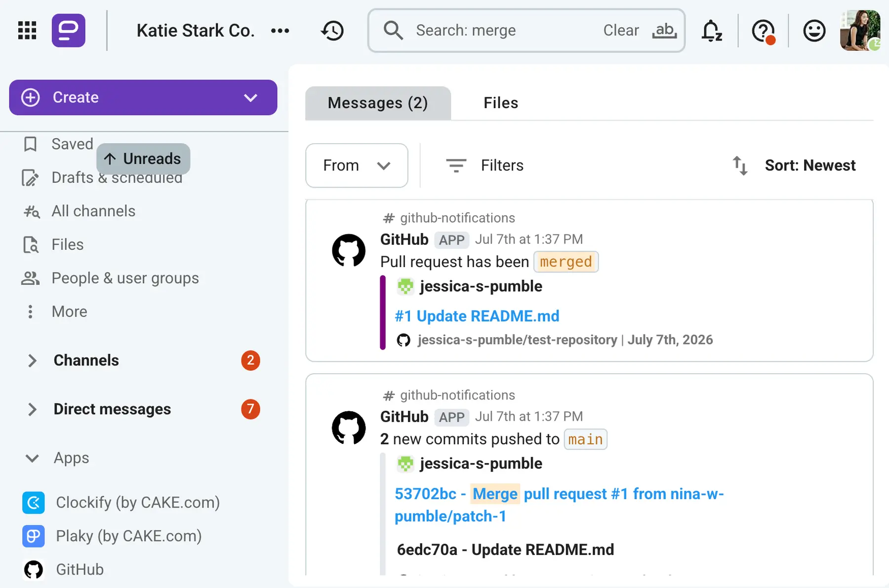This screenshot has width=889, height=588.
Task: Pause notifications with the bell icon
Action: click(x=712, y=31)
